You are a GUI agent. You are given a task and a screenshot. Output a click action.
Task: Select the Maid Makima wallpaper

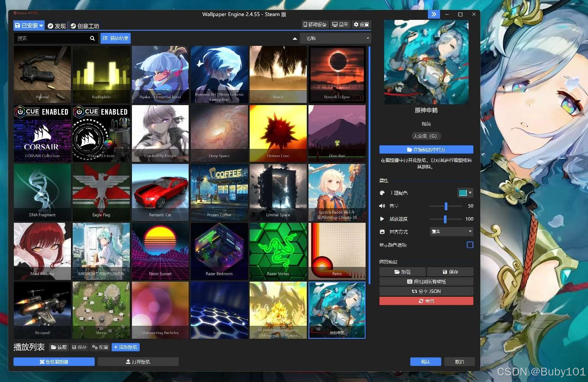[x=42, y=251]
